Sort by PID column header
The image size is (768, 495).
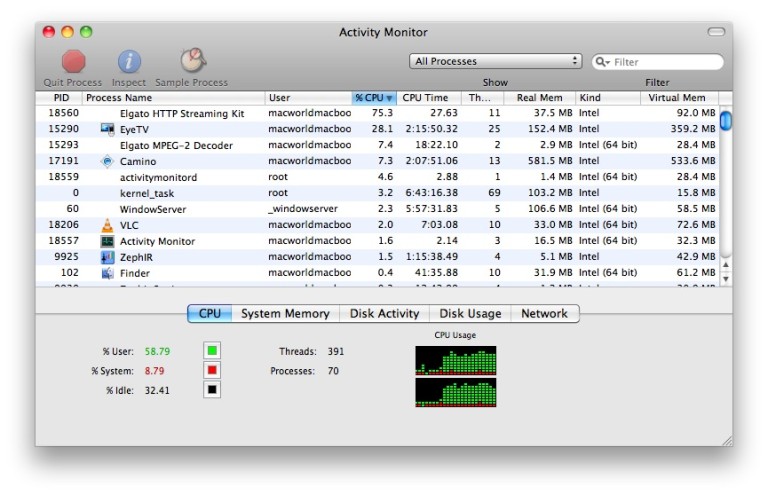60,97
